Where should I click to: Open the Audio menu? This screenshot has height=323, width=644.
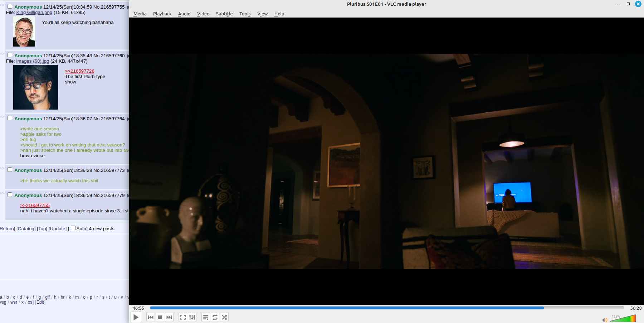[184, 14]
